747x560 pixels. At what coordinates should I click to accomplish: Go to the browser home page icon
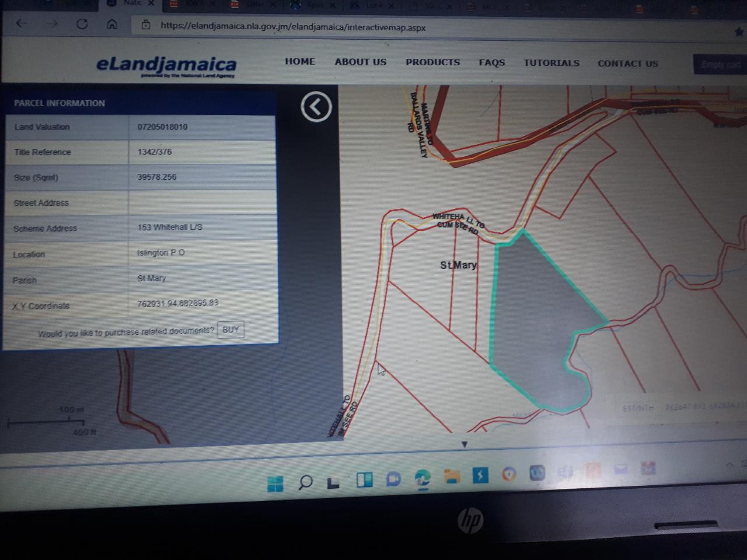click(112, 24)
